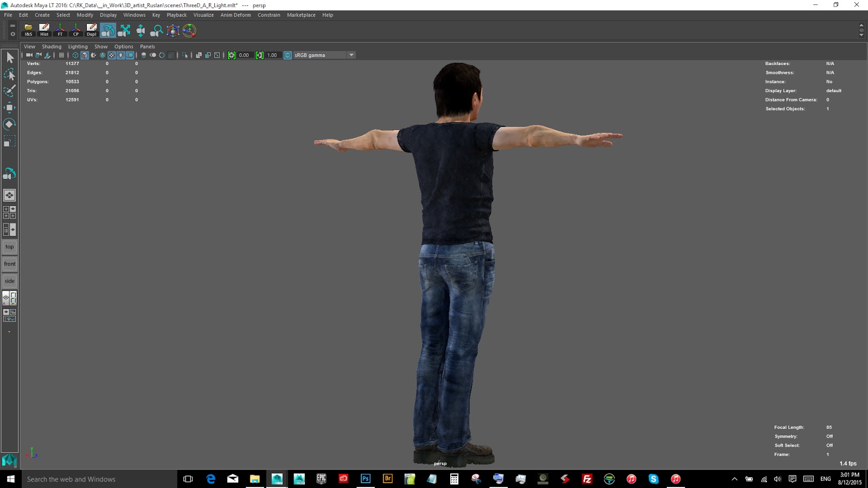Open the panel Lighting menu
Screen dimensions: 868x488
point(78,47)
